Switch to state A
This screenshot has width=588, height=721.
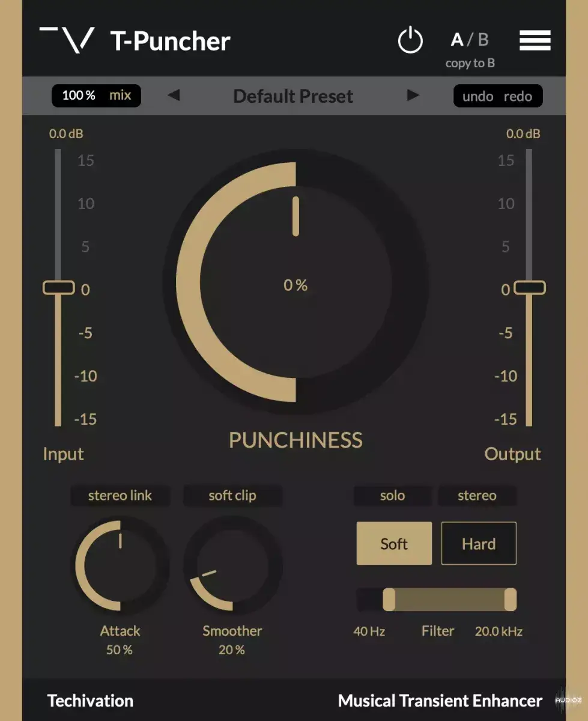[x=457, y=40]
